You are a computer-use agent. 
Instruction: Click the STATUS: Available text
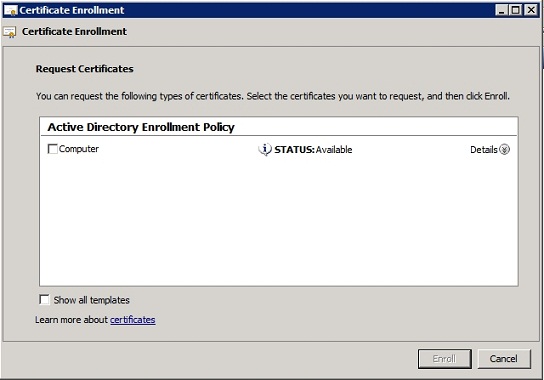pos(313,150)
